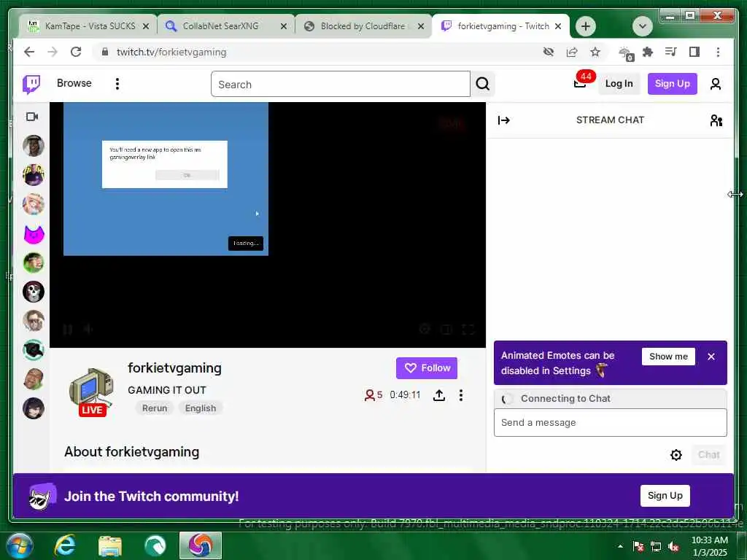The height and width of the screenshot is (560, 747).
Task: Toggle the browser side panel icon
Action: pos(694,52)
